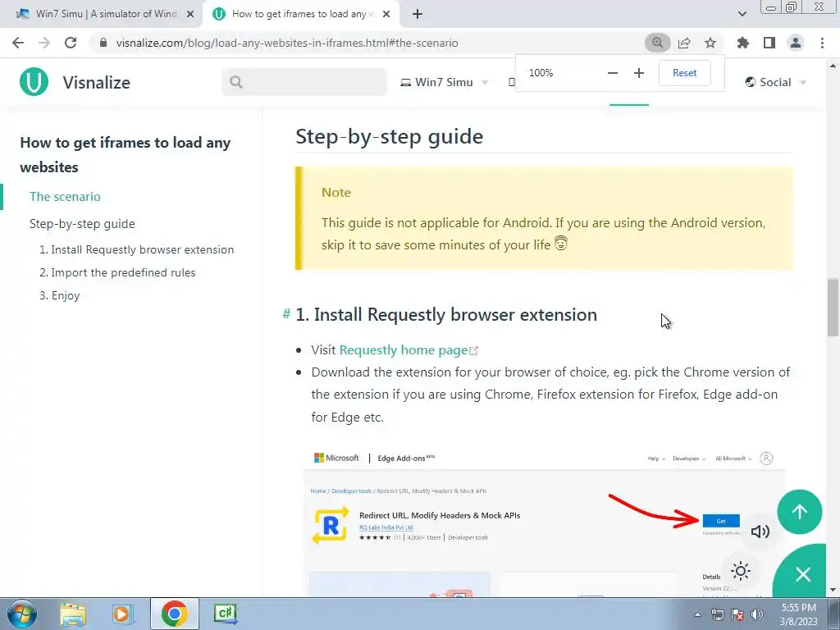
Task: Click the speaker sound icon on page
Action: tap(760, 531)
